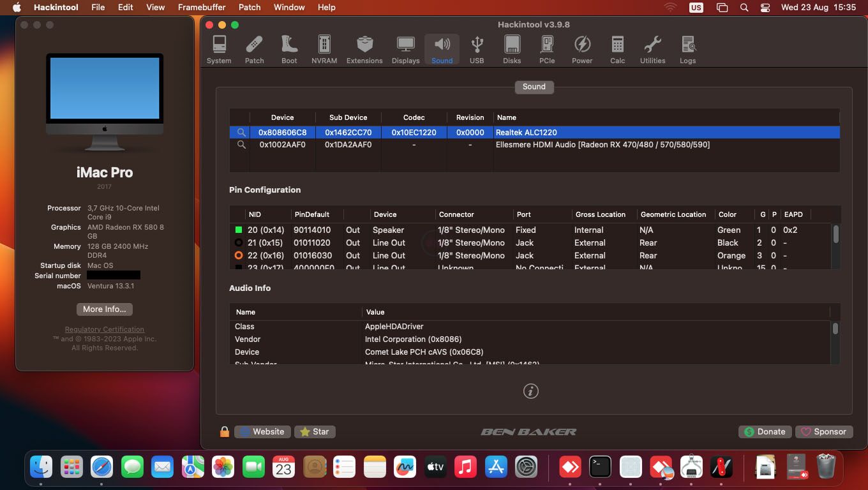This screenshot has height=490, width=868.
Task: Open Finder from the Dock
Action: pos(41,468)
